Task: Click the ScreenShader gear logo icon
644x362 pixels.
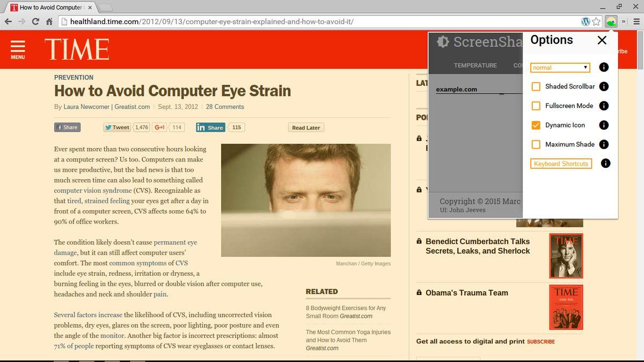Action: 443,42
